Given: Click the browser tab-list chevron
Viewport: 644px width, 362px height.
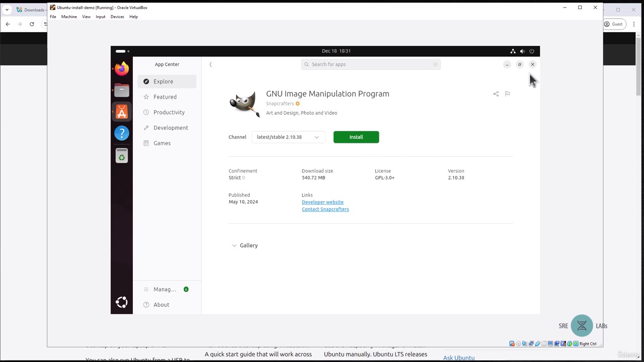Looking at the screenshot, I should click(x=7, y=10).
